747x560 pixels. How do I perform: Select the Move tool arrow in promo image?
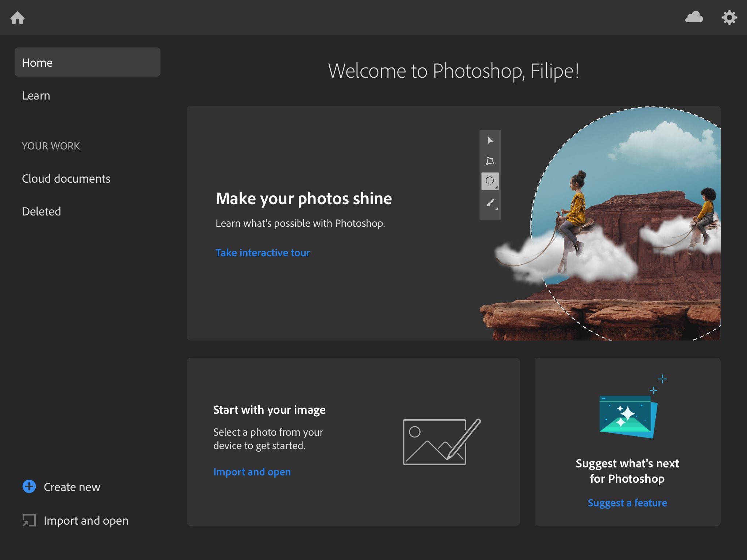click(x=490, y=140)
